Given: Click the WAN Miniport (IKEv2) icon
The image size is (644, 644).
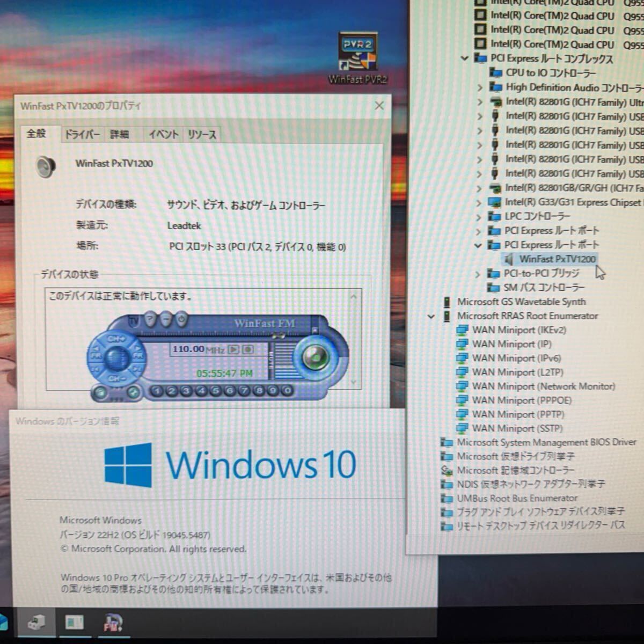Looking at the screenshot, I should tap(462, 330).
